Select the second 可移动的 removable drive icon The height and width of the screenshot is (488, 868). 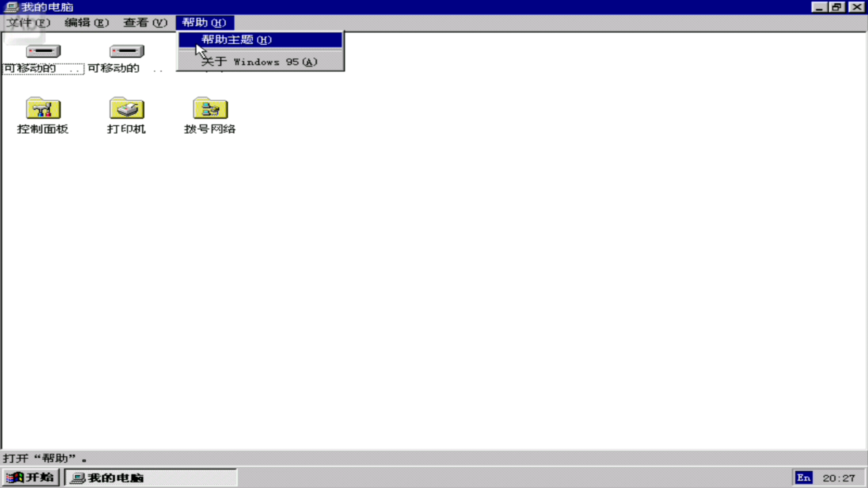point(127,51)
